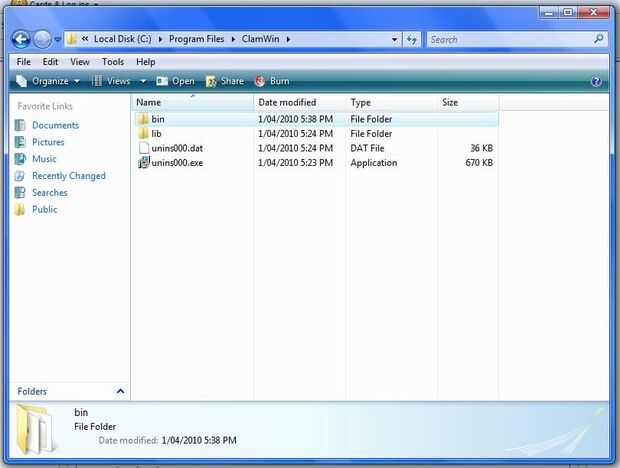This screenshot has height=468, width=620.
Task: Minimize the explorer window
Action: [x=548, y=13]
